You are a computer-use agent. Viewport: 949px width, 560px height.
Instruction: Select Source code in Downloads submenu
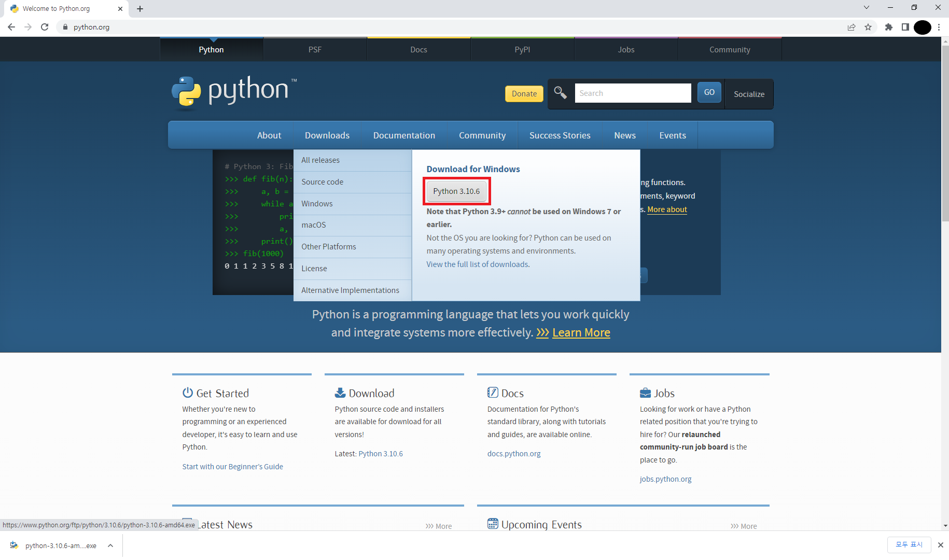(x=353, y=182)
